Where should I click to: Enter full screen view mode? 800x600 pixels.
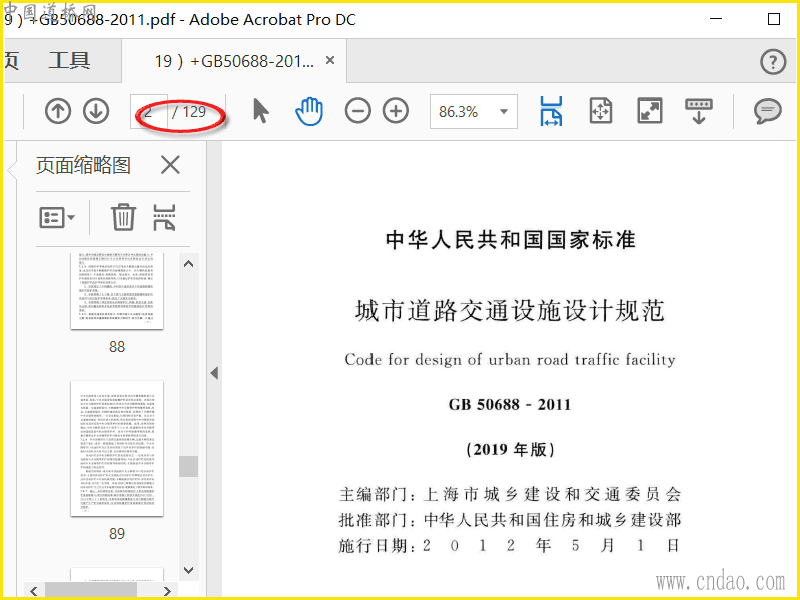[x=649, y=111]
